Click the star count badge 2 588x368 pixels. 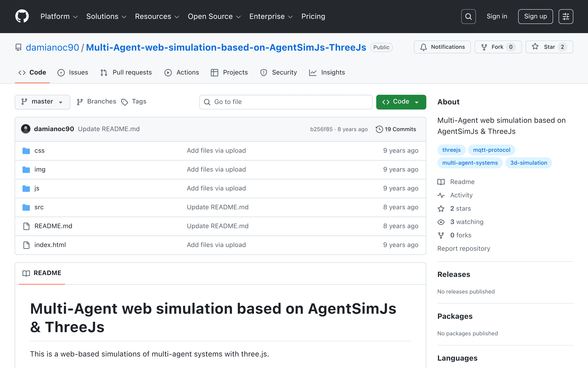(562, 47)
